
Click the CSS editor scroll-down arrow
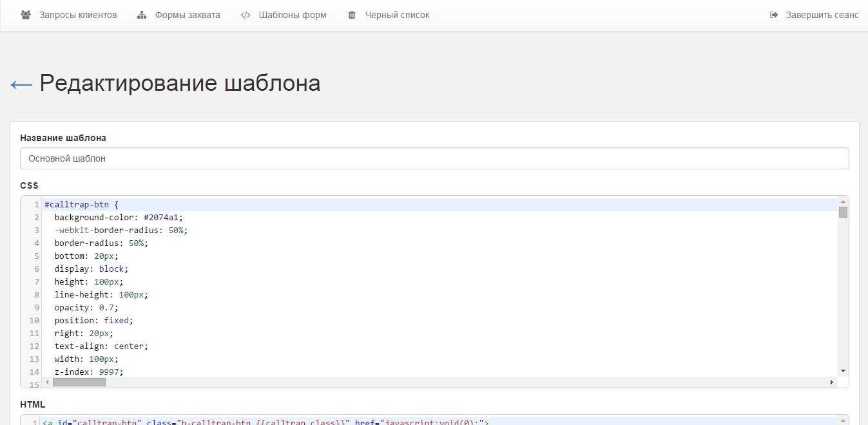(x=843, y=371)
